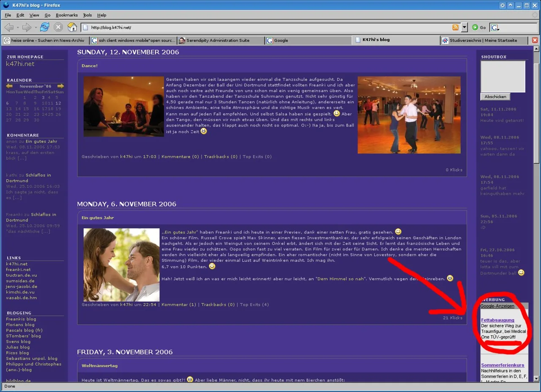Open the search engine selector icon

(495, 28)
